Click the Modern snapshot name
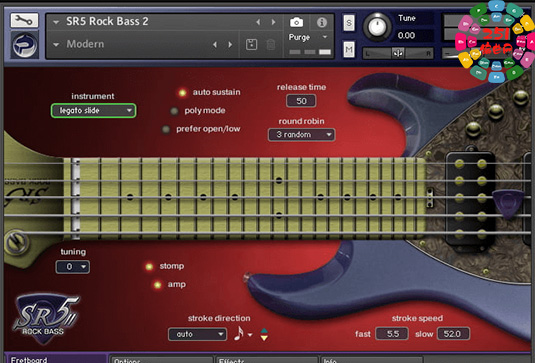Image resolution: width=535 pixels, height=363 pixels. (x=85, y=44)
